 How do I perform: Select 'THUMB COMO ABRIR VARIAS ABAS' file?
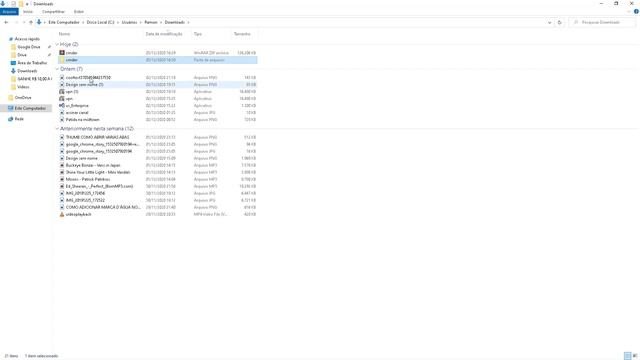(98, 137)
